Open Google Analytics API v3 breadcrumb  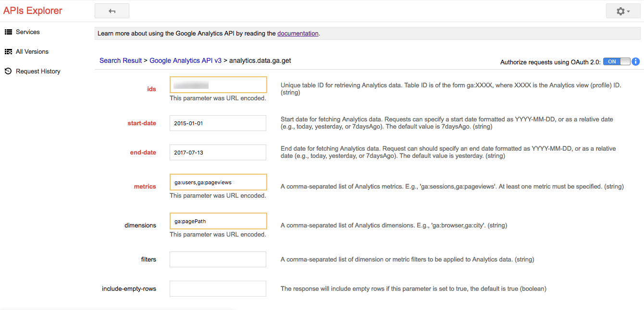[186, 60]
